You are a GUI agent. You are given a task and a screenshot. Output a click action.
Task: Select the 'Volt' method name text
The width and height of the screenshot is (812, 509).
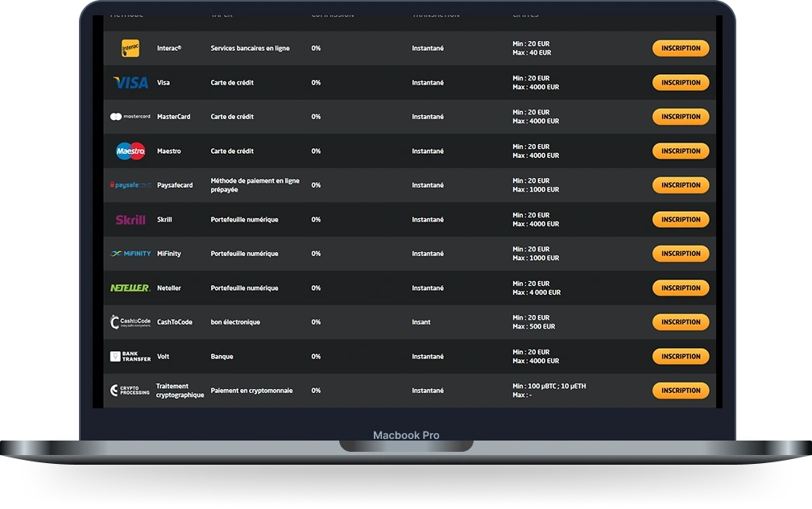pyautogui.click(x=163, y=356)
